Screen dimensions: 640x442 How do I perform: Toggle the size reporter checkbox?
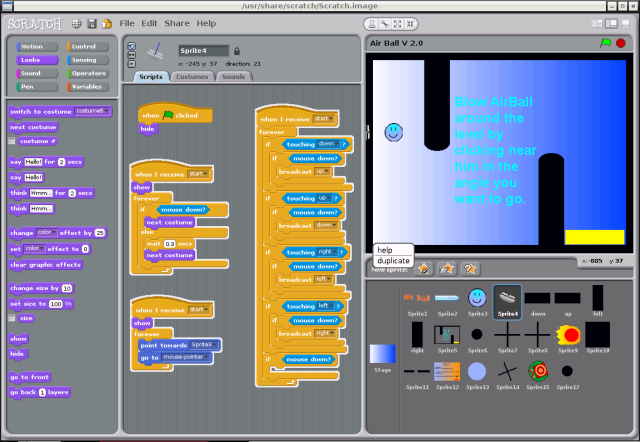[x=13, y=318]
